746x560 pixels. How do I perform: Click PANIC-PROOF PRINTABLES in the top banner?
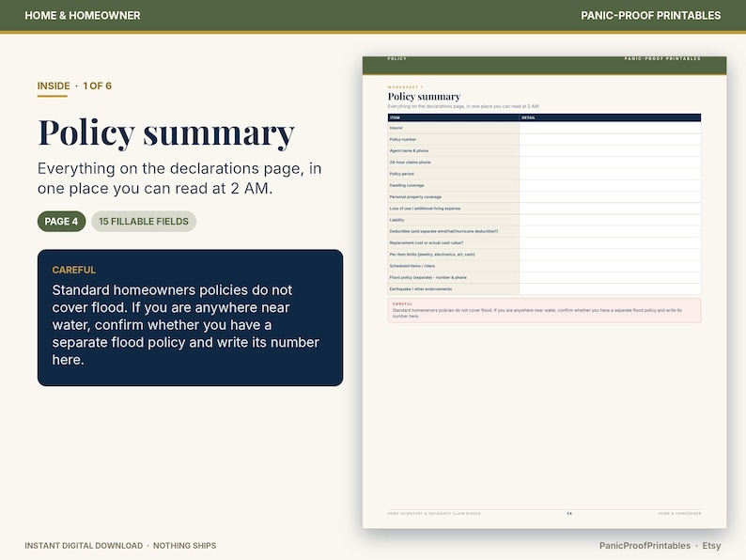(x=650, y=16)
